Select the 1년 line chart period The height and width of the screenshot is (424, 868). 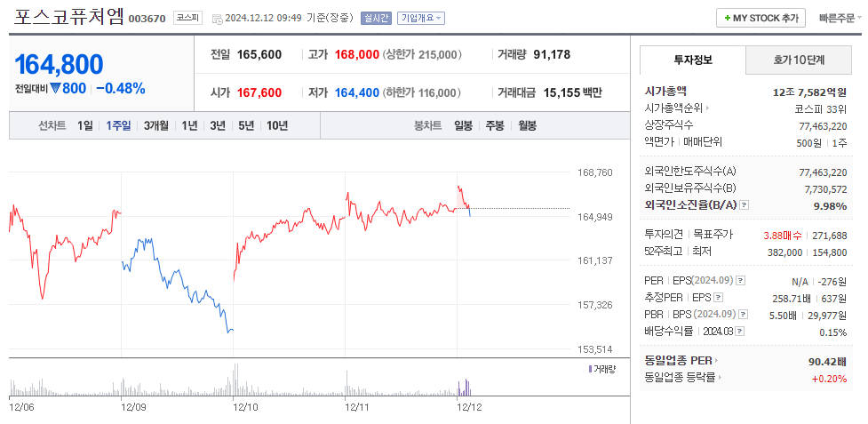pyautogui.click(x=189, y=125)
